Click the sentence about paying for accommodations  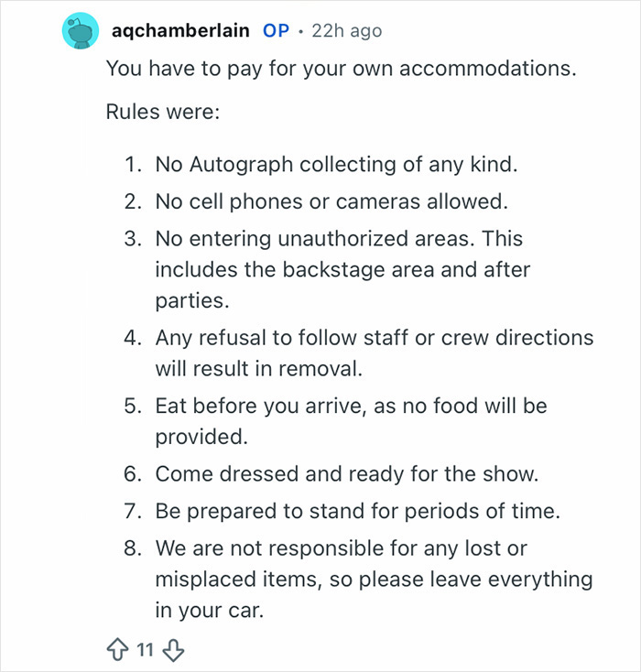point(341,69)
